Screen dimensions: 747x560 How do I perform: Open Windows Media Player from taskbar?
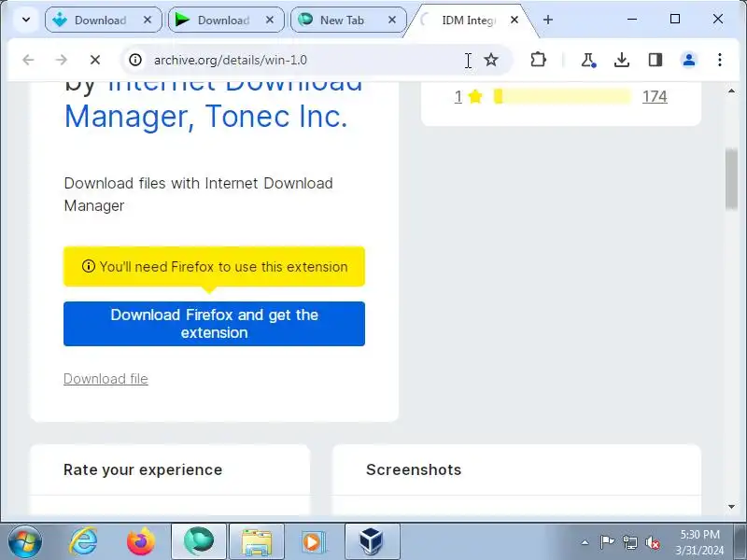pos(313,542)
